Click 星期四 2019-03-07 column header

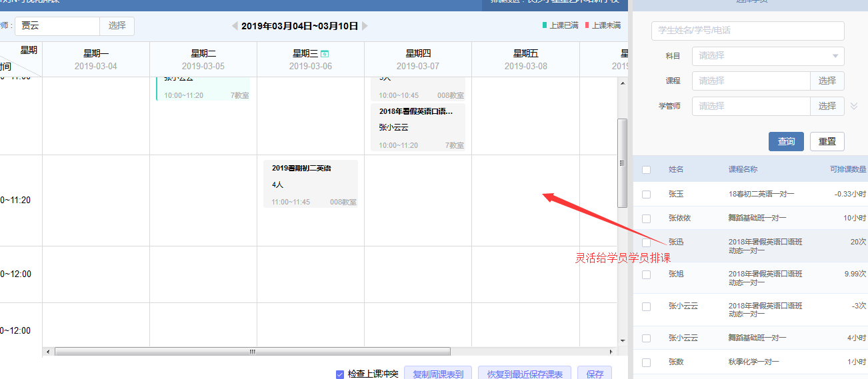click(x=418, y=59)
